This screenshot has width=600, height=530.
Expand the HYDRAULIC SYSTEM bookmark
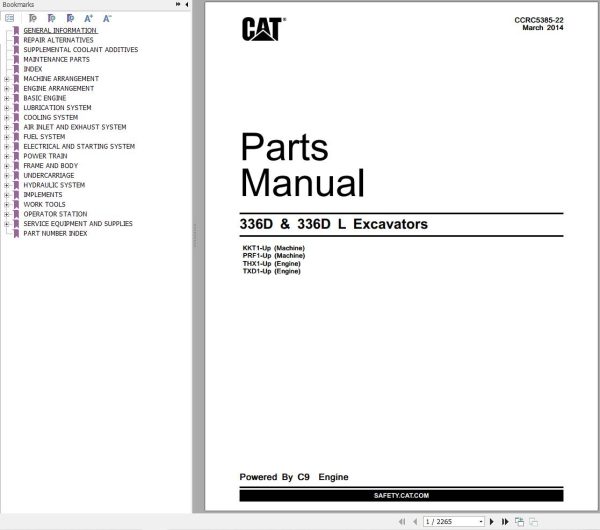pyautogui.click(x=7, y=185)
